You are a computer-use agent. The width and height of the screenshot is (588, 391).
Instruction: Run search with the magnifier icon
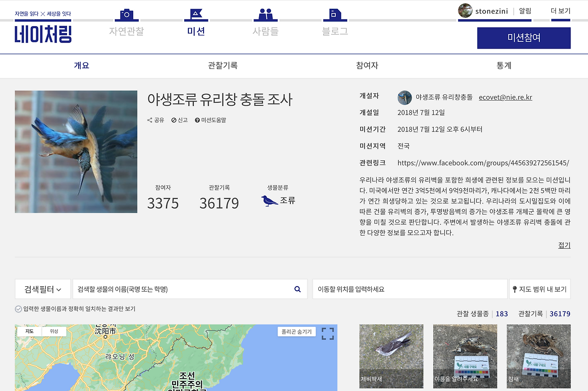coord(297,289)
